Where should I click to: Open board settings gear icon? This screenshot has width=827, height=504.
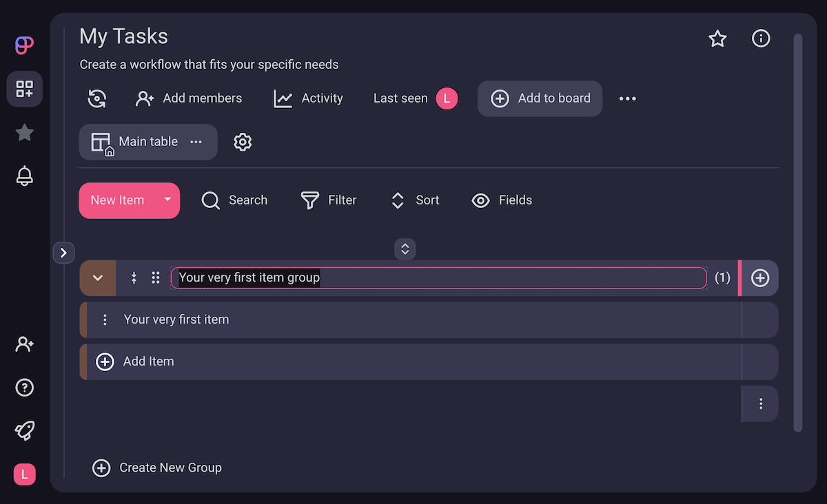pos(243,142)
